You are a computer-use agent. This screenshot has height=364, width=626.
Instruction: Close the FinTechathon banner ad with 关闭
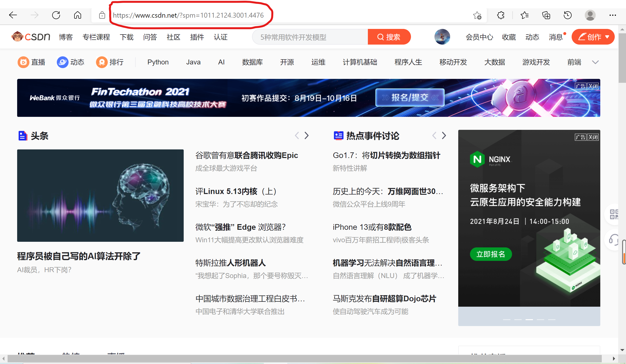pyautogui.click(x=593, y=86)
